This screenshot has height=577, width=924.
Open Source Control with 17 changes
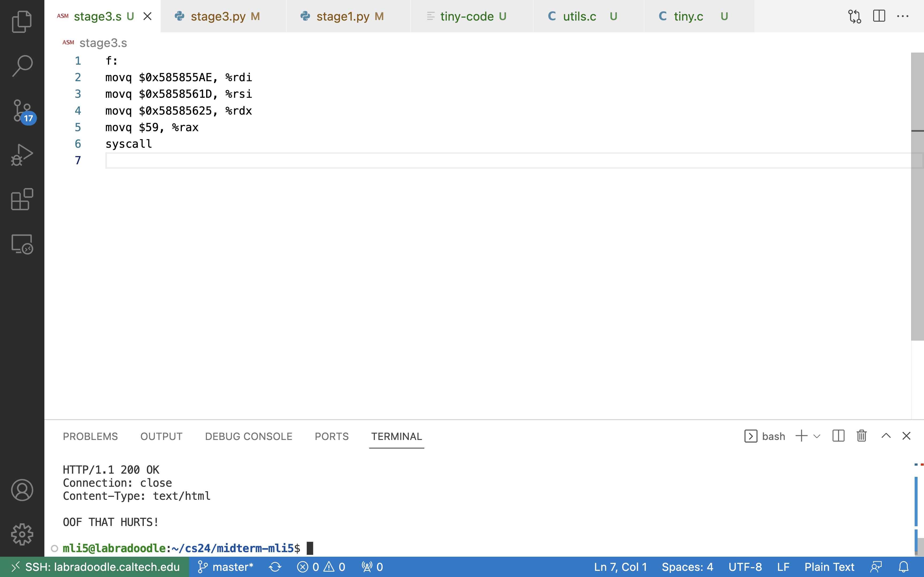22,111
